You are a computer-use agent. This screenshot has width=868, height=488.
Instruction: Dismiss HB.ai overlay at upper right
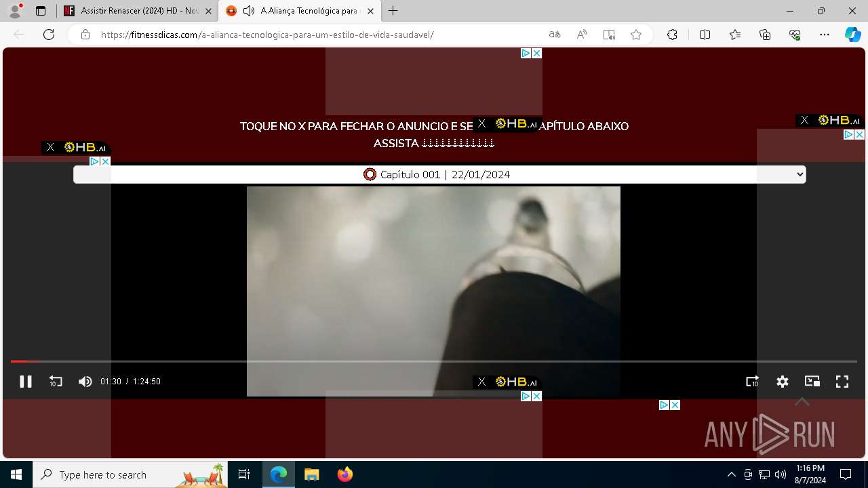click(x=804, y=120)
